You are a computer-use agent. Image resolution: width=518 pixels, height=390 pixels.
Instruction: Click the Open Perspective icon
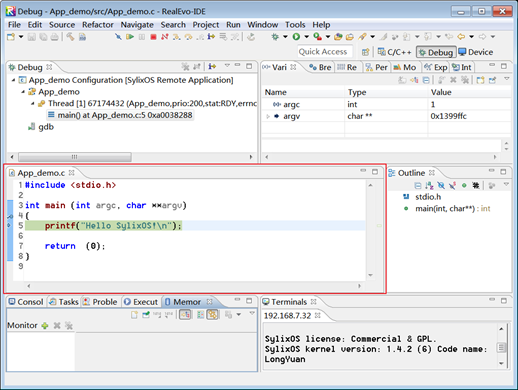click(x=366, y=52)
